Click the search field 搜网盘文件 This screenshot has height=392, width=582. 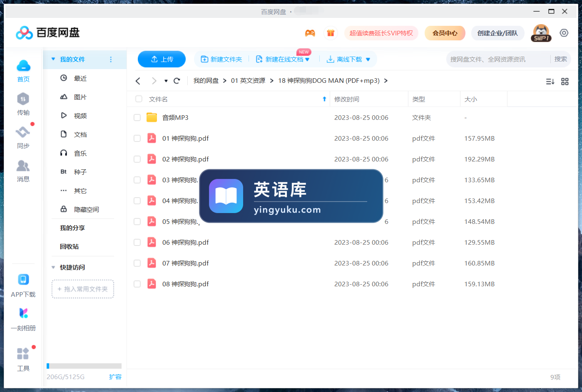click(497, 60)
